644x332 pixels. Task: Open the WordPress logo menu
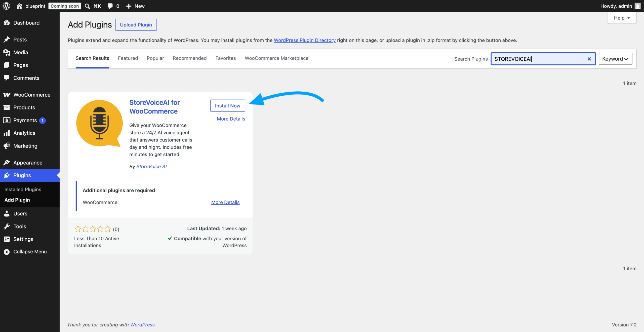pos(6,6)
